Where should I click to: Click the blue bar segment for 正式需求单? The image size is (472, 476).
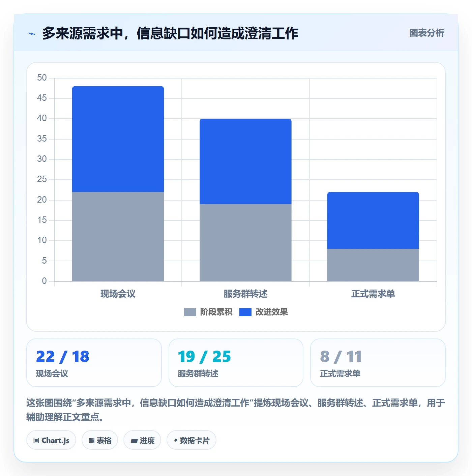(x=373, y=220)
